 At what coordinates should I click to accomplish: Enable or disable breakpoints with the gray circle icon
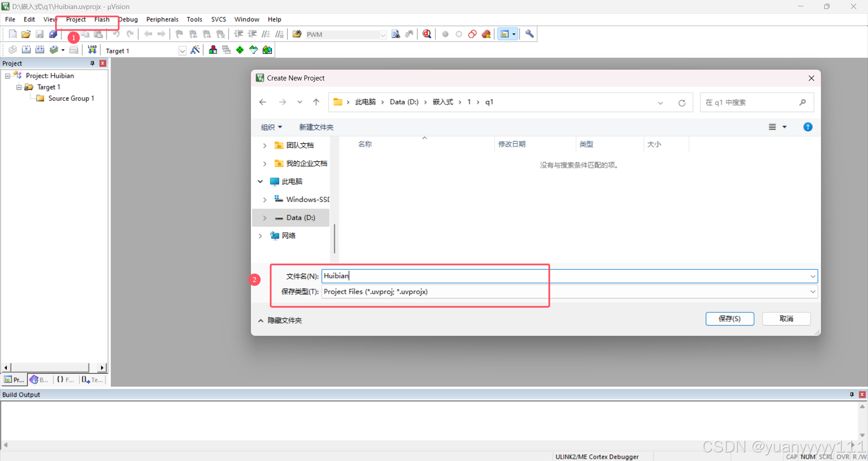[459, 34]
